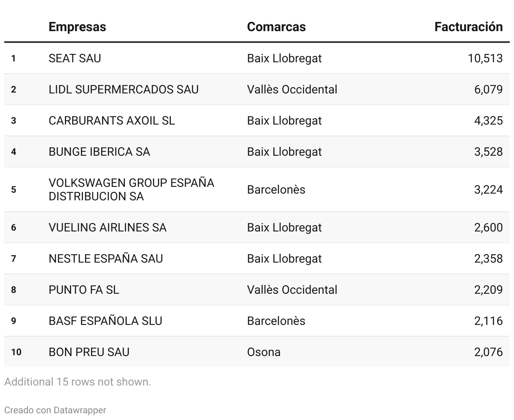Image resolution: width=514 pixels, height=420 pixels.
Task: Select the 6,079 facturación value
Action: pos(488,89)
